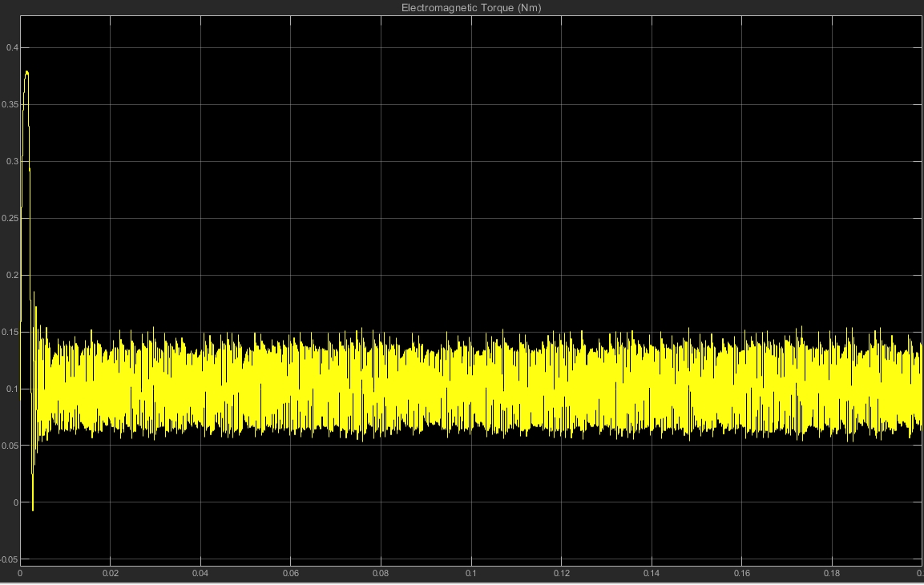Click the 0.15 y-axis tick label
The width and height of the screenshot is (924, 585).
10,332
